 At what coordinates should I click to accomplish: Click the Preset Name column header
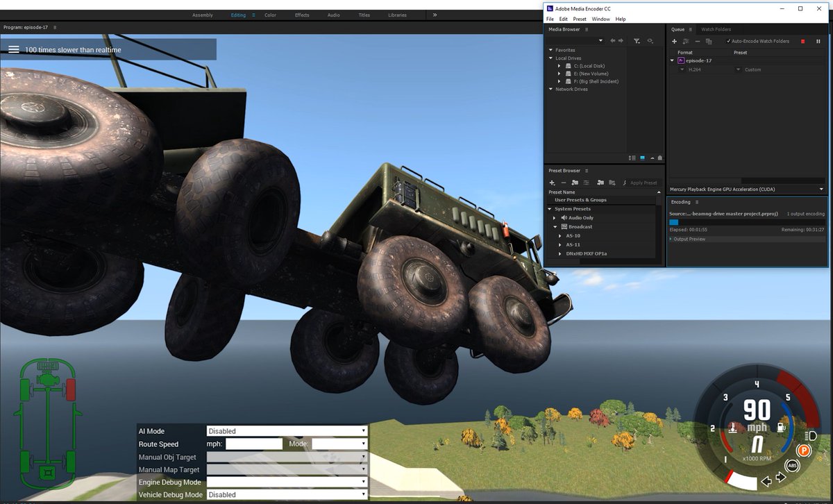point(561,192)
